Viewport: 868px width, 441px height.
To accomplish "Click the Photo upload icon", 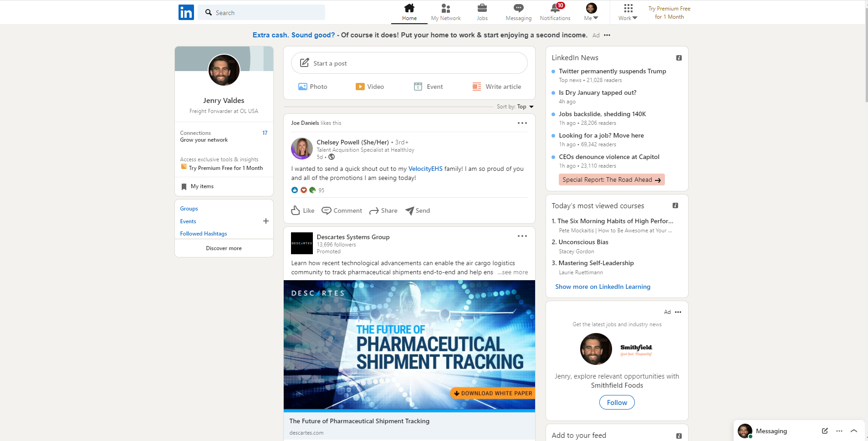I will click(303, 87).
